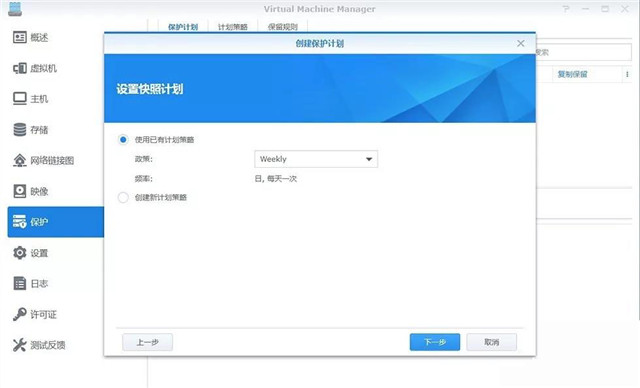Click the help question mark icon
Image resolution: width=640 pixels, height=388 pixels.
coord(566,9)
